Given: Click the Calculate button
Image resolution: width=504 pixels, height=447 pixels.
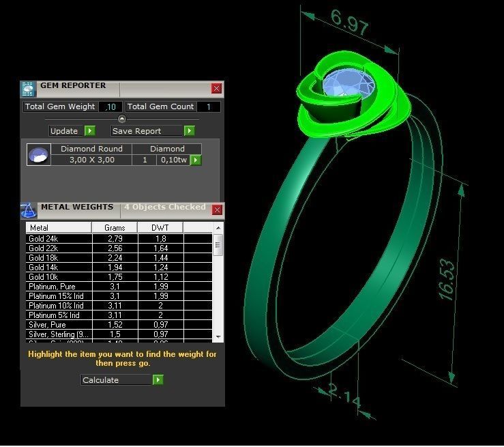Looking at the screenshot, I should (117, 380).
